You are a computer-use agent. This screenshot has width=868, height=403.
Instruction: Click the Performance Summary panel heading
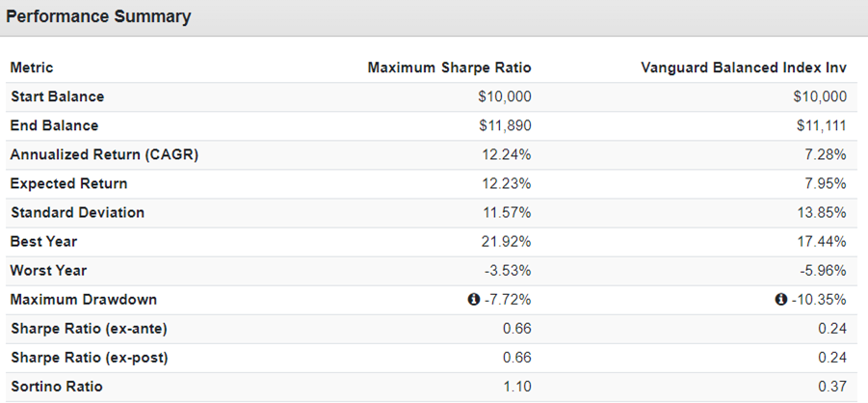click(x=98, y=17)
